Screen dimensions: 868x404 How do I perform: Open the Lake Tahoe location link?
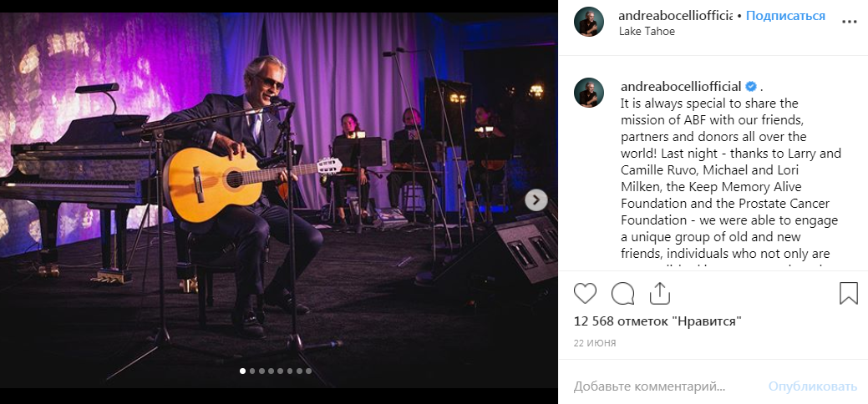647,31
